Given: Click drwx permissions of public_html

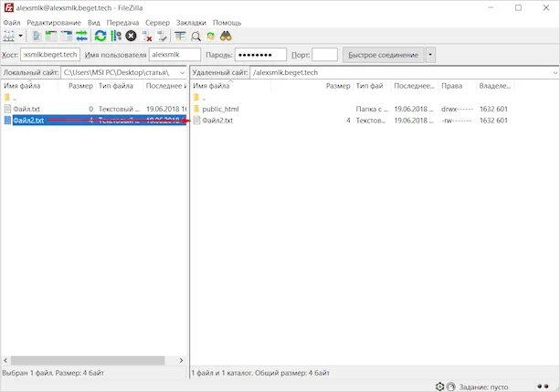Looking at the screenshot, I should click(x=457, y=109).
